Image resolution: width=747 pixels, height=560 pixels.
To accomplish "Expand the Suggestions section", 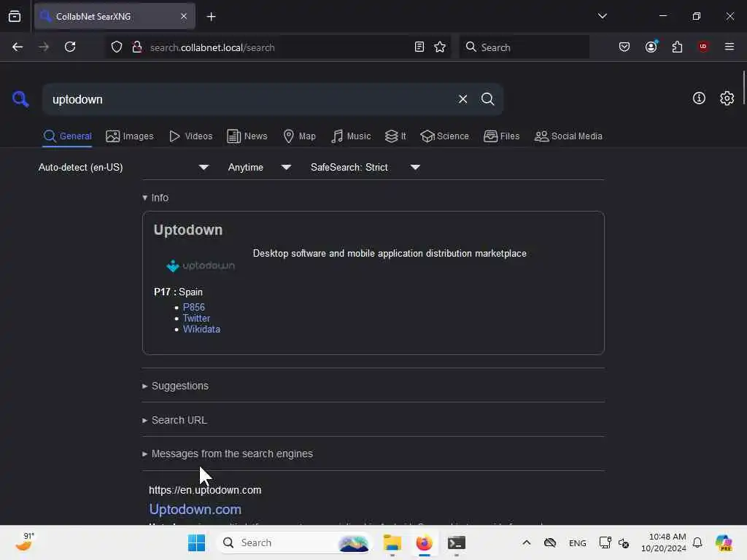I will pos(175,386).
